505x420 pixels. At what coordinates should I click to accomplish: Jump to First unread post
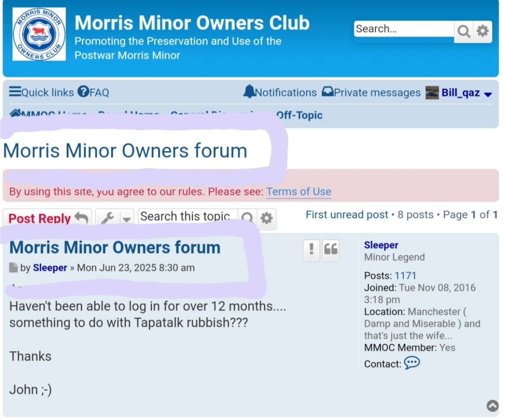[x=347, y=214]
